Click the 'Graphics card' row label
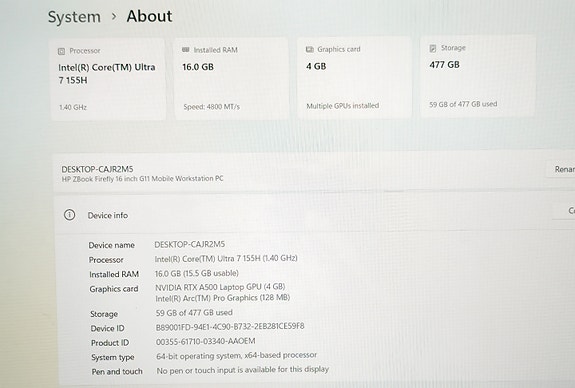The image size is (575, 388). point(114,289)
